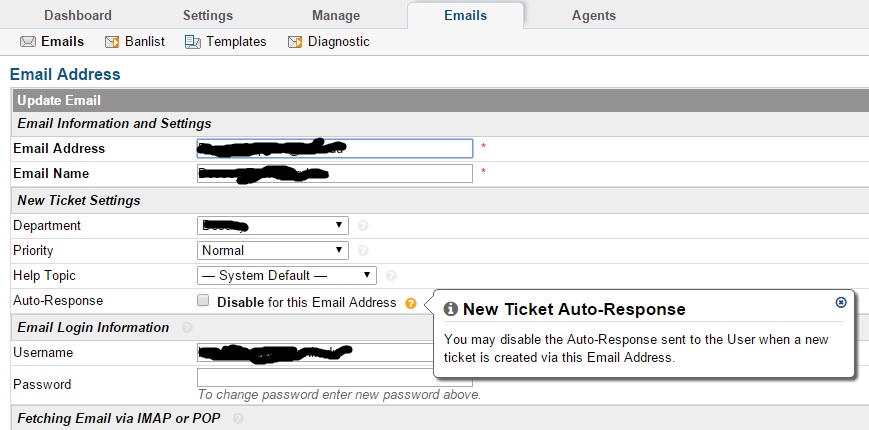This screenshot has width=869, height=430.
Task: Click the Templates icon in sub-navigation
Action: [193, 42]
